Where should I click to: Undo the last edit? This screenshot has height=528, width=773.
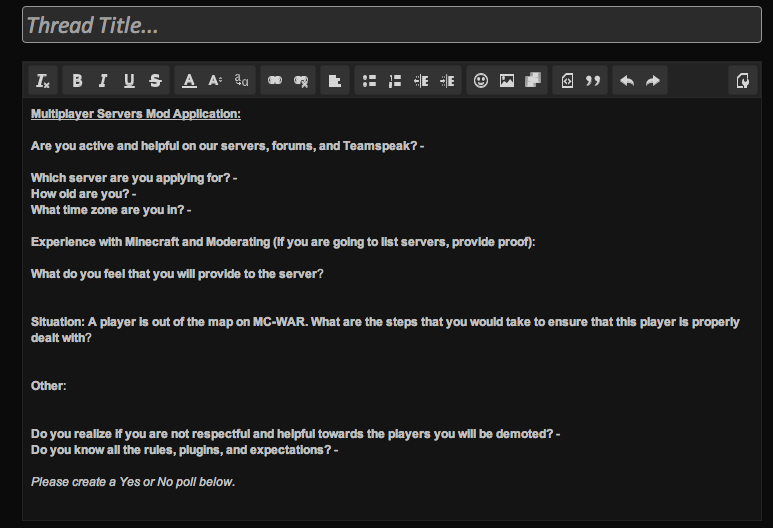point(627,81)
